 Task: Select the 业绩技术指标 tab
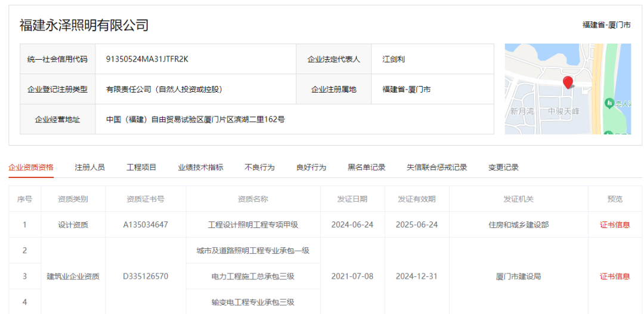tap(200, 167)
